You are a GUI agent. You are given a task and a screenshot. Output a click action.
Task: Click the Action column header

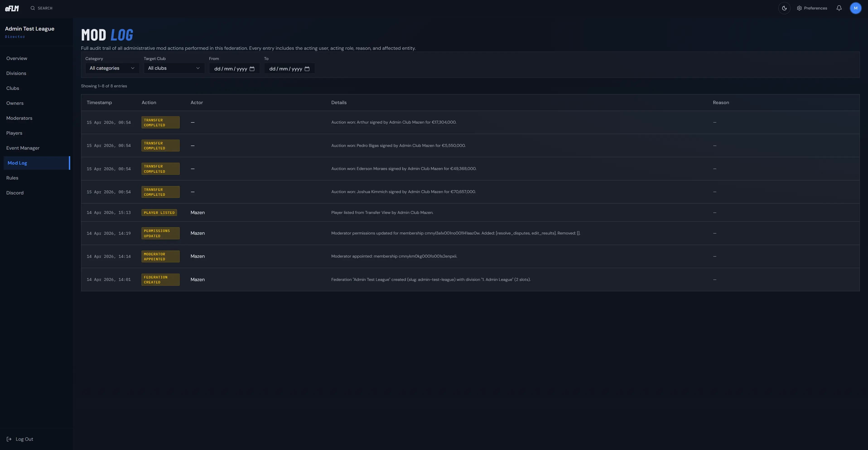[x=149, y=102]
